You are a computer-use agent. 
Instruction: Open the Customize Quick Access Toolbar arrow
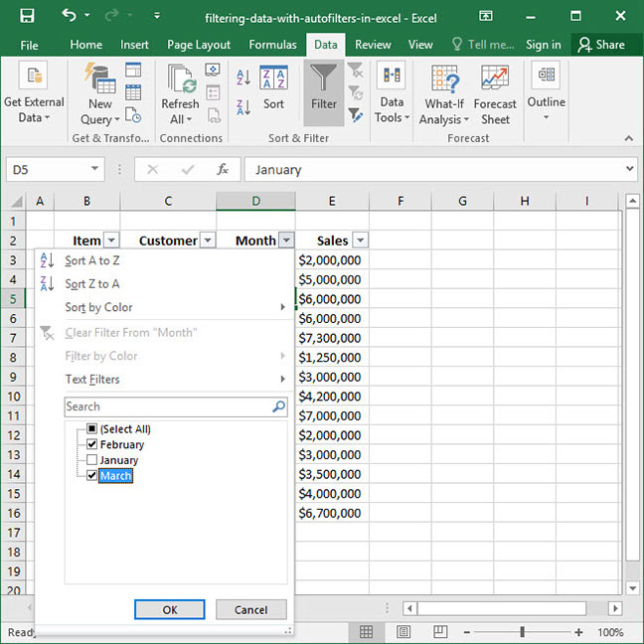[156, 16]
